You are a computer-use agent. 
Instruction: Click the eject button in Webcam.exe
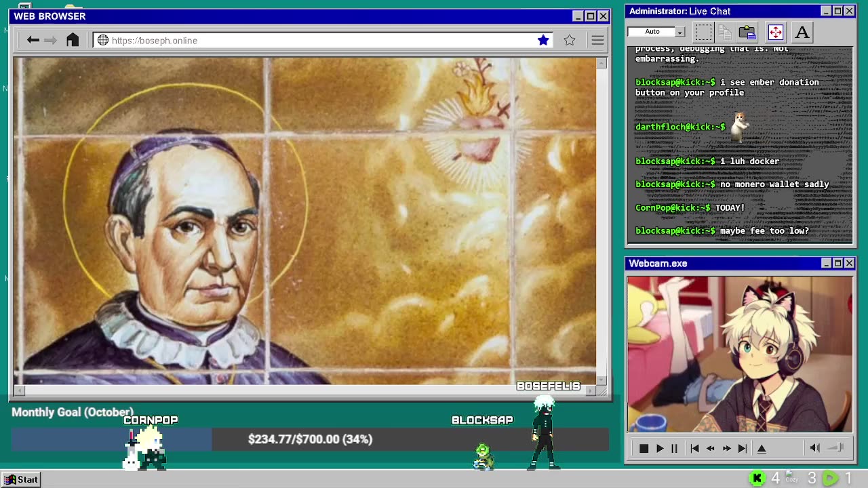tap(762, 448)
